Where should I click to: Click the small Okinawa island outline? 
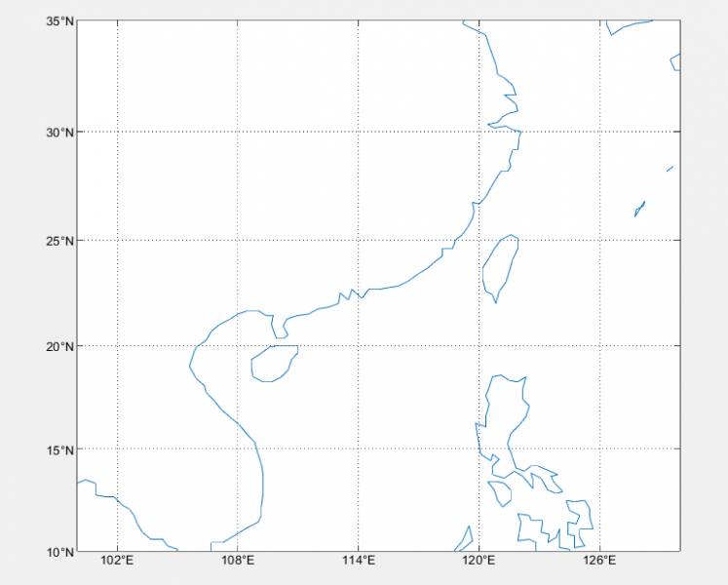point(639,208)
